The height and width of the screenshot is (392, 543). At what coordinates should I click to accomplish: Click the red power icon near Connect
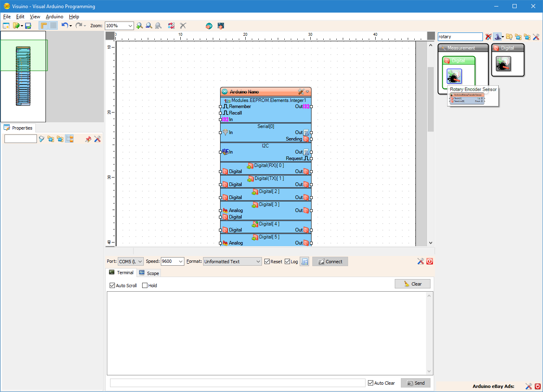(x=430, y=261)
